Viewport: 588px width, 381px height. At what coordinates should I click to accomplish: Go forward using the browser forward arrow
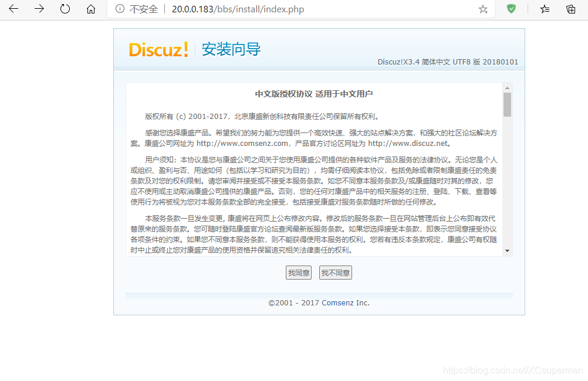[39, 9]
